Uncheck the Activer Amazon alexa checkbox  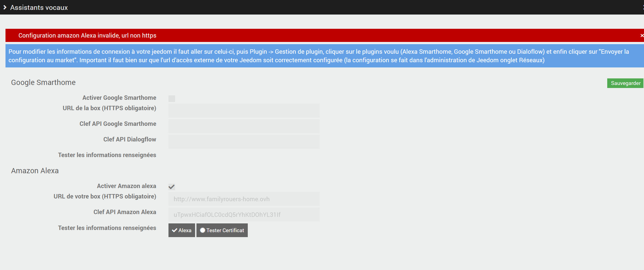pyautogui.click(x=172, y=187)
